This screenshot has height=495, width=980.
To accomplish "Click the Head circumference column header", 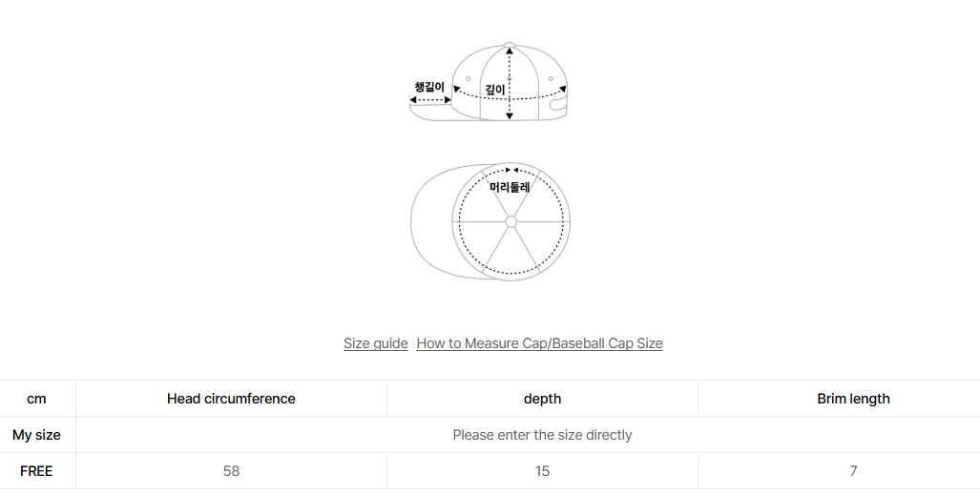I will coord(231,399).
